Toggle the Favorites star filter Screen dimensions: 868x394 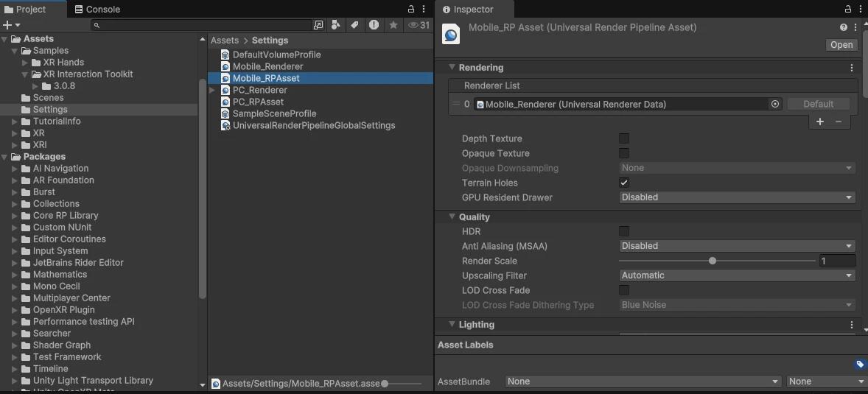pyautogui.click(x=393, y=25)
